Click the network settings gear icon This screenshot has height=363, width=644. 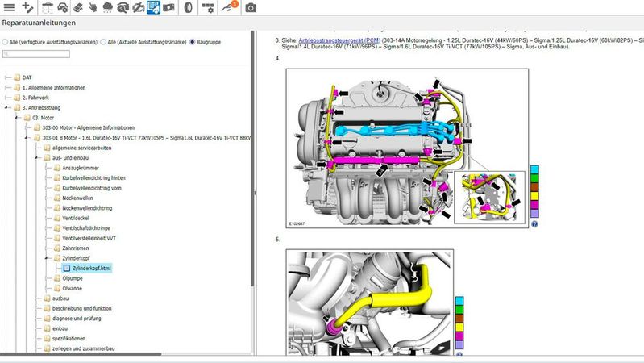click(x=207, y=7)
